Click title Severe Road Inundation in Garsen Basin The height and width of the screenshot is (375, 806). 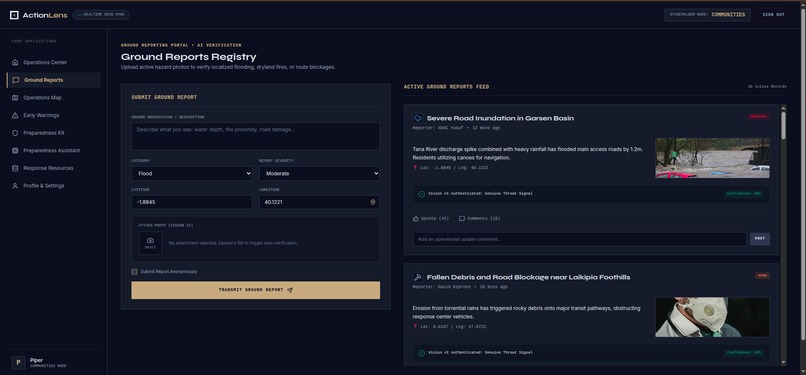(500, 118)
